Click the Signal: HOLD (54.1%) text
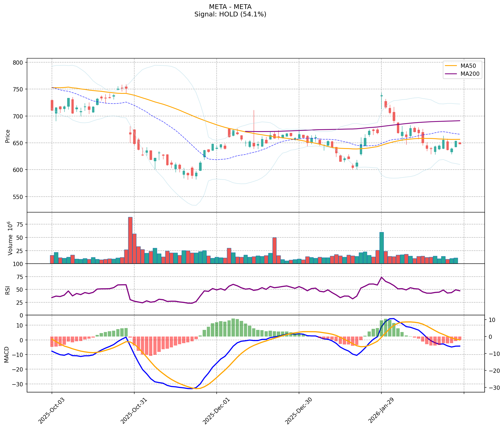504x429 pixels. 230,14
